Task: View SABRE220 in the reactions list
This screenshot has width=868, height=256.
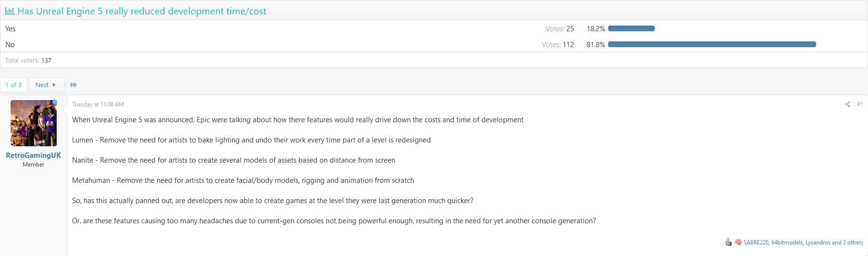Action: [x=756, y=243]
